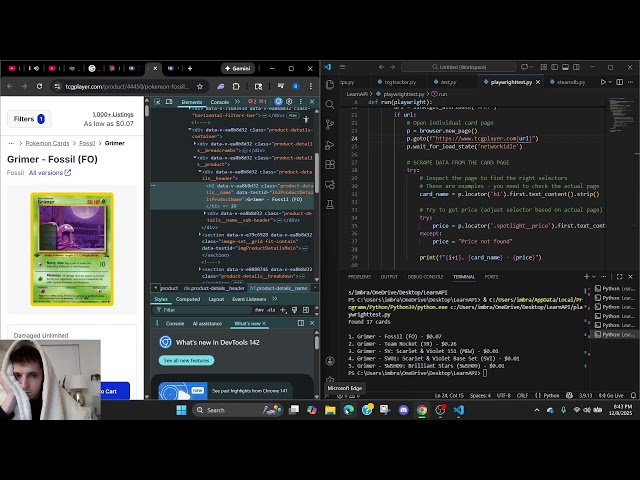This screenshot has height=480, width=640.
Task: Toggle the .cls element classes pane
Action: [x=271, y=310]
